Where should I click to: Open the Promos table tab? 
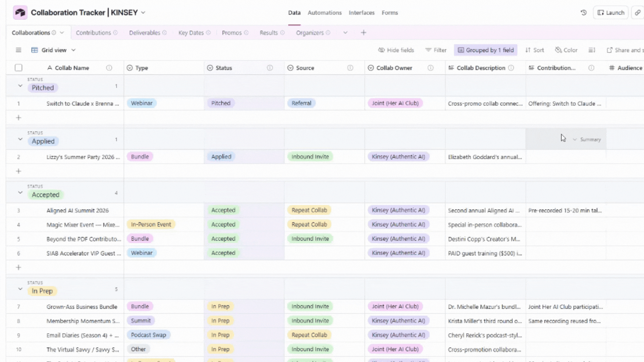tap(231, 33)
